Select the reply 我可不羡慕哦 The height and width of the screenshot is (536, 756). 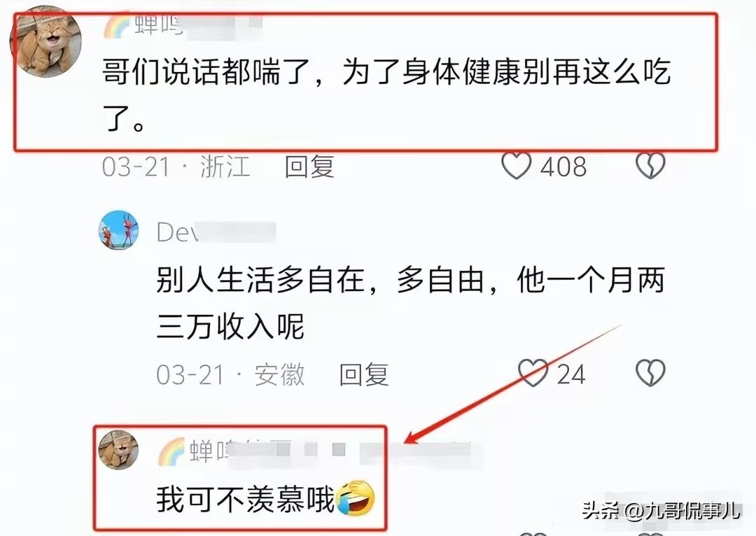246,500
